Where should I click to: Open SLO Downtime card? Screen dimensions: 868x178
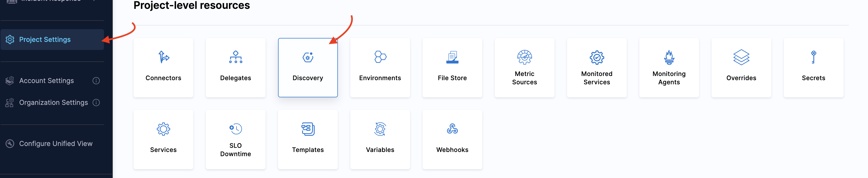[x=235, y=139]
